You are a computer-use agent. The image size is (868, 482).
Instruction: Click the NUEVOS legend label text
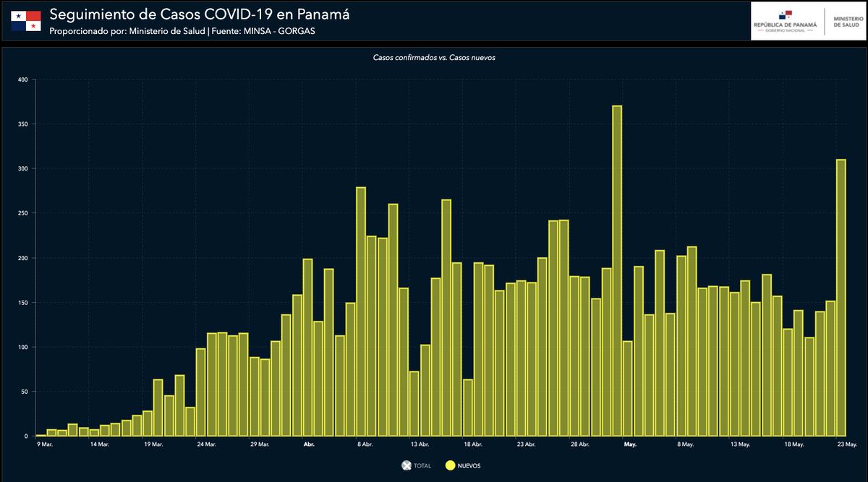click(x=469, y=466)
